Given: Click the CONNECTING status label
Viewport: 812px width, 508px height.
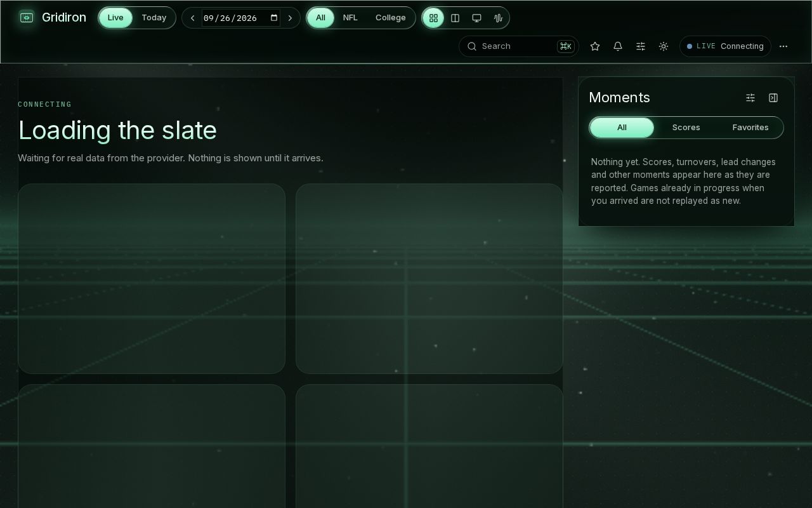Looking at the screenshot, I should (x=44, y=104).
